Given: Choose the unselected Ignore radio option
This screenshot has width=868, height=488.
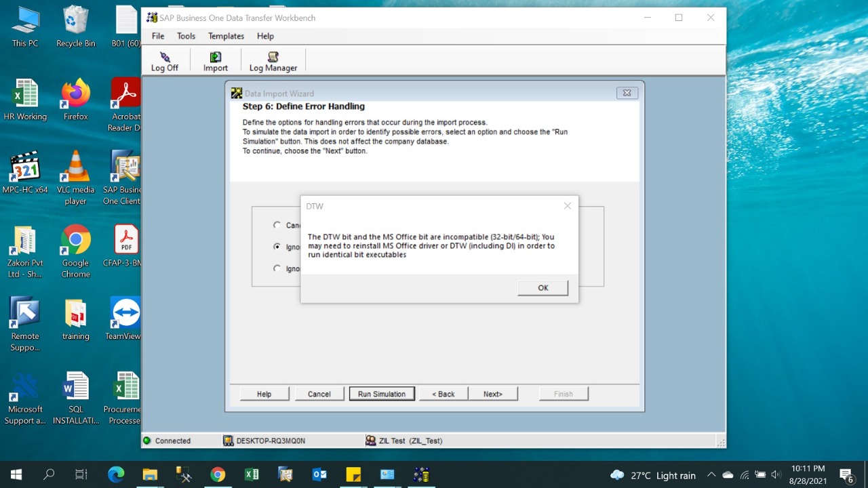Looking at the screenshot, I should tap(277, 268).
